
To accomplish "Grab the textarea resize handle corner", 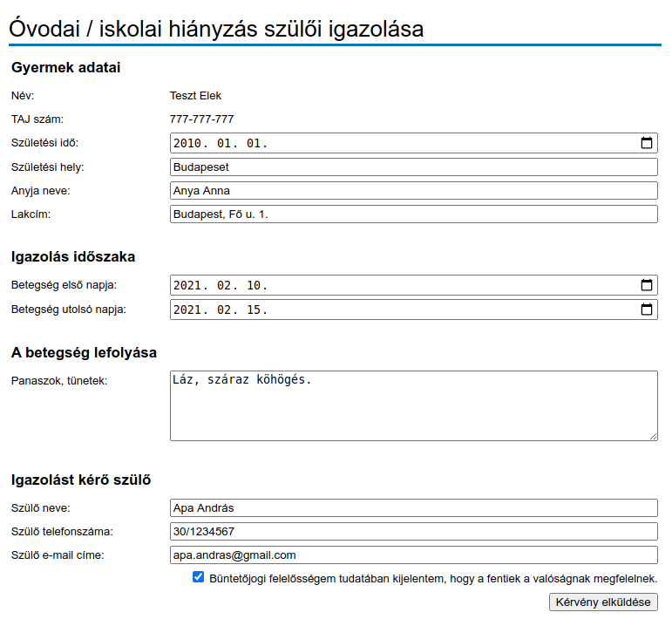I will [x=653, y=435].
